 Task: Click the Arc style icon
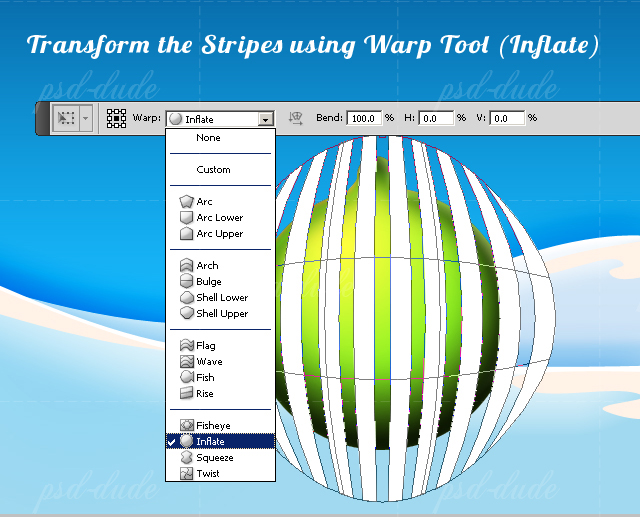coord(187,202)
